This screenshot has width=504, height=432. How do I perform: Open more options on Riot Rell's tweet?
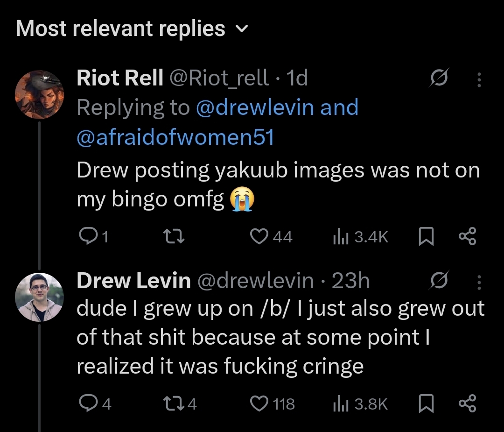(479, 79)
